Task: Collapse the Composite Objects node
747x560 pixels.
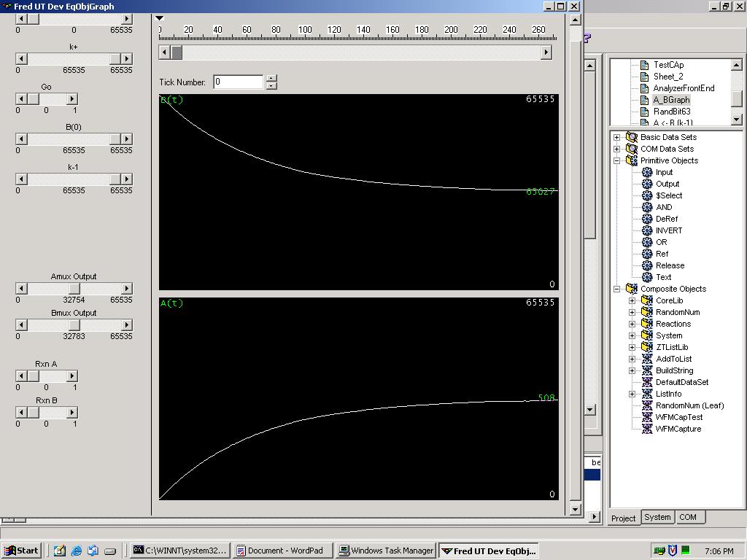Action: tap(617, 289)
